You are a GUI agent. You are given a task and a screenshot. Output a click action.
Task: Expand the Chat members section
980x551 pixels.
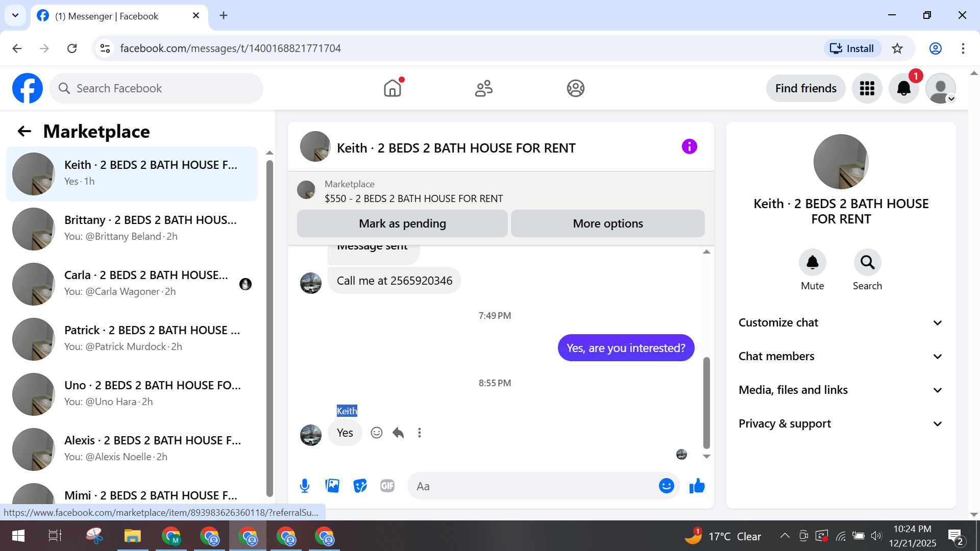pos(841,356)
